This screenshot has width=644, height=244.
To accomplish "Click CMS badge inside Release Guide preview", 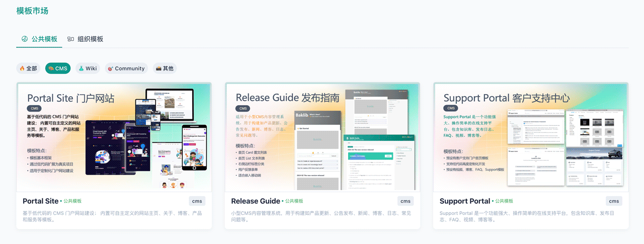I will (243, 109).
